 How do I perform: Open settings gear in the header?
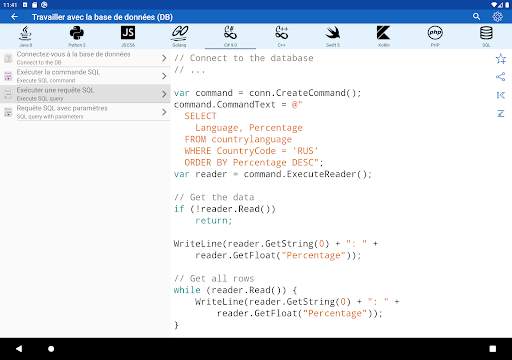tap(497, 16)
